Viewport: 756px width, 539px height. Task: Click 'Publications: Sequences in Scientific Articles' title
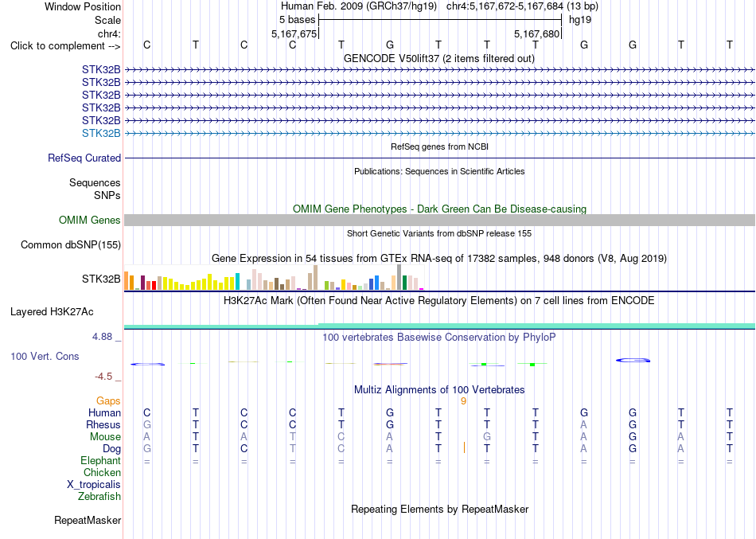[439, 171]
